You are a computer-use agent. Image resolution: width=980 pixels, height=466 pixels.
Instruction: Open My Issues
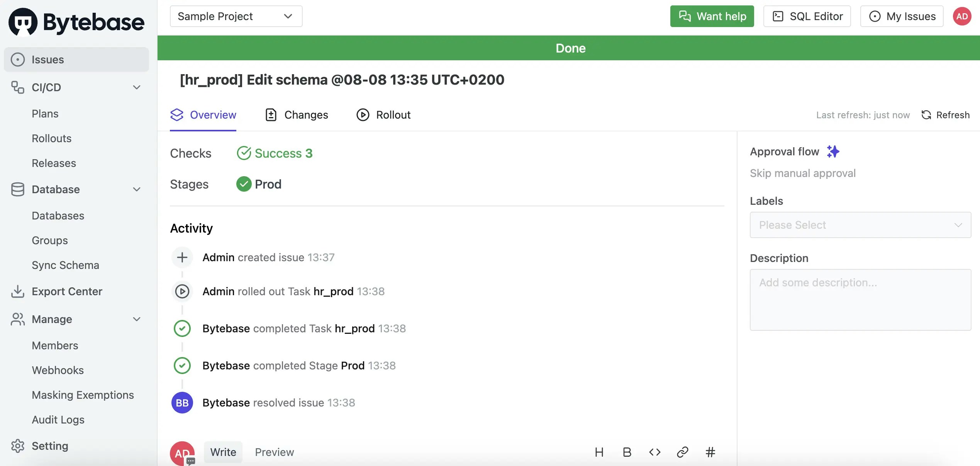[x=902, y=16]
